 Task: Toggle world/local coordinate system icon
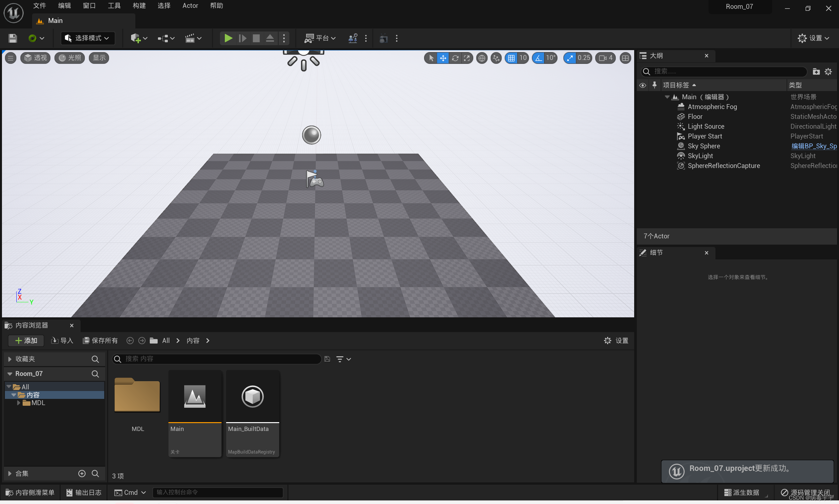pyautogui.click(x=481, y=58)
